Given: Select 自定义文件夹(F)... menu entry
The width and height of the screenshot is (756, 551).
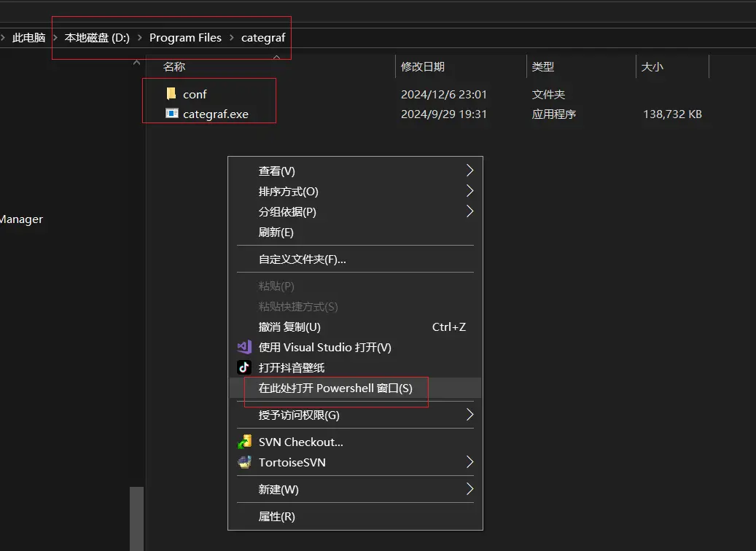Looking at the screenshot, I should pyautogui.click(x=302, y=259).
